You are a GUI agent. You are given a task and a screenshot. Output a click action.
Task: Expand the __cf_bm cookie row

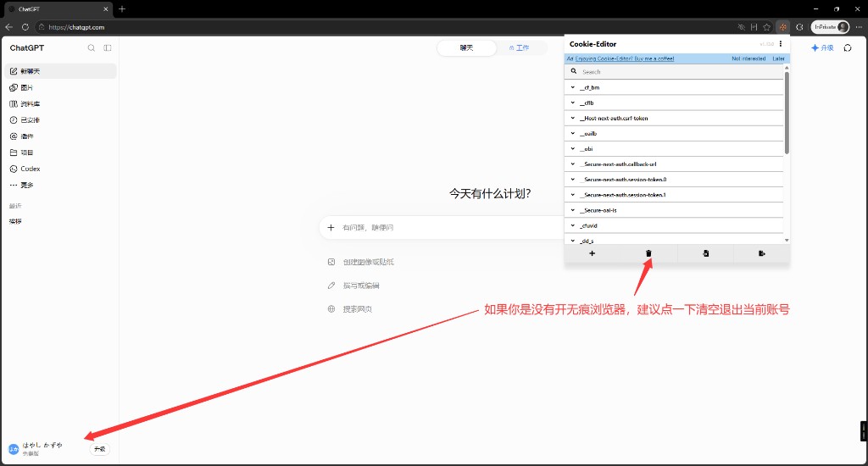pyautogui.click(x=674, y=87)
